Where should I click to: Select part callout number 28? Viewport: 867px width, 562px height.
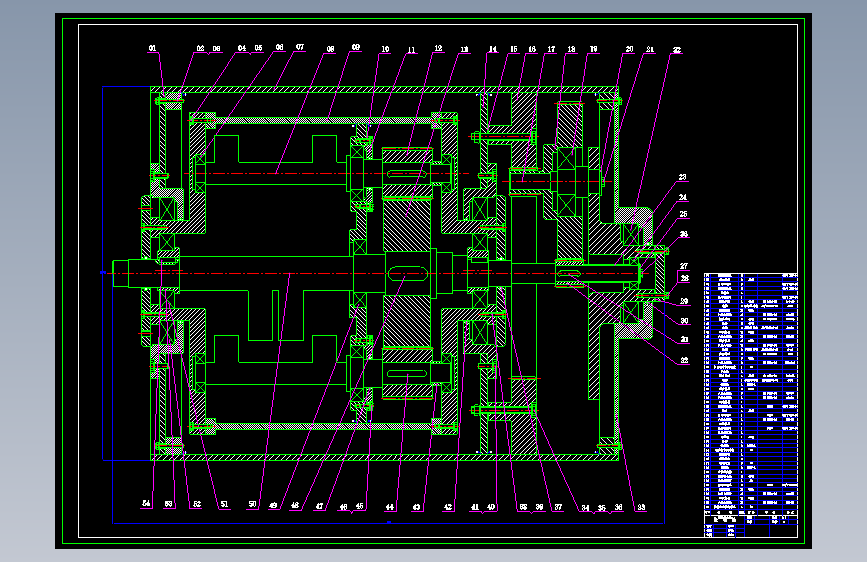click(685, 279)
